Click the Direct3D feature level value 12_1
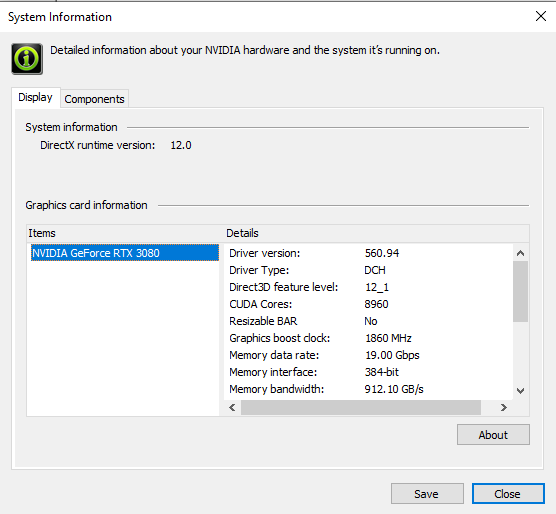Image resolution: width=556 pixels, height=514 pixels. 377,287
